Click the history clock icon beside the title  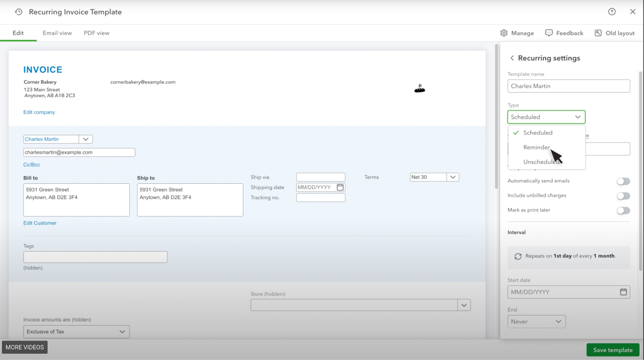tap(19, 12)
